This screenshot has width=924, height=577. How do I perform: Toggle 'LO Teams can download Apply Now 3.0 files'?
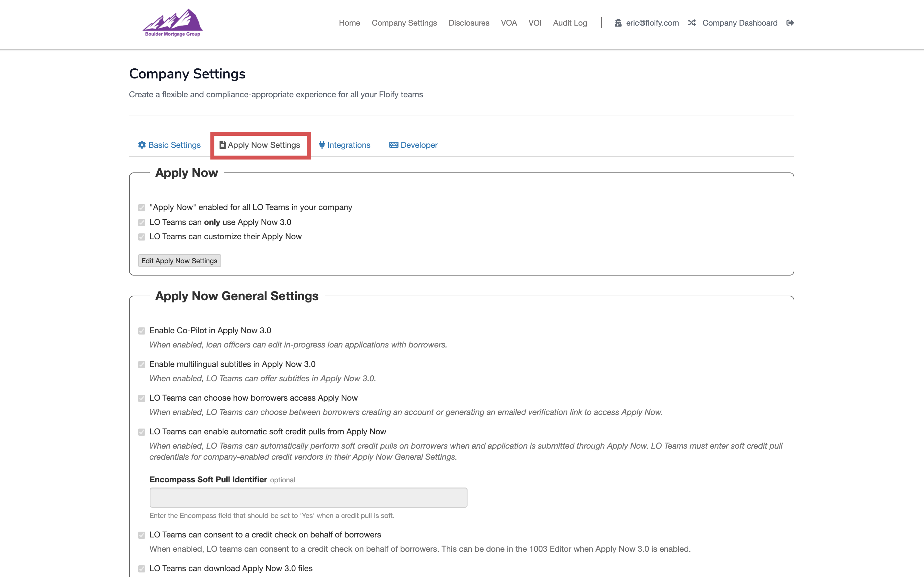coord(142,569)
